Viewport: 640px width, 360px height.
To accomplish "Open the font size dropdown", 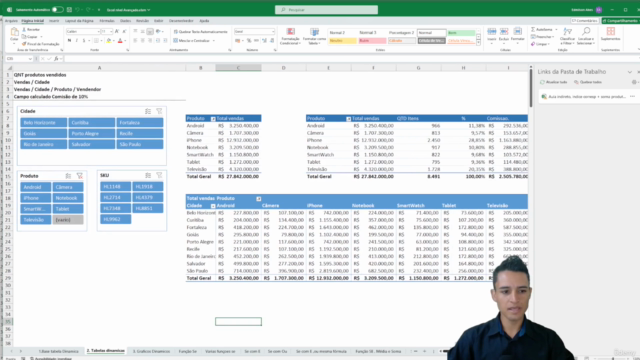I will click(x=111, y=31).
